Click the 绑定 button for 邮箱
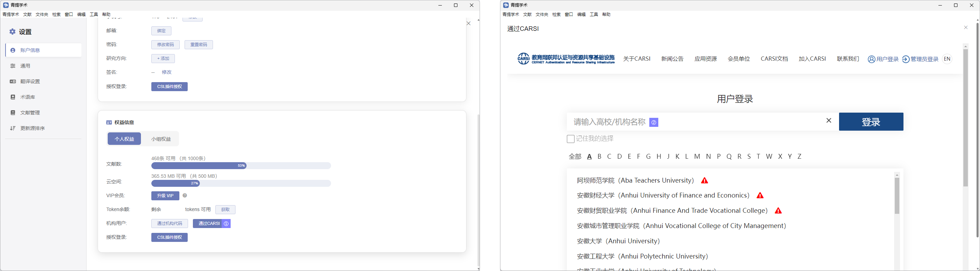This screenshot has height=271, width=980. (x=161, y=31)
